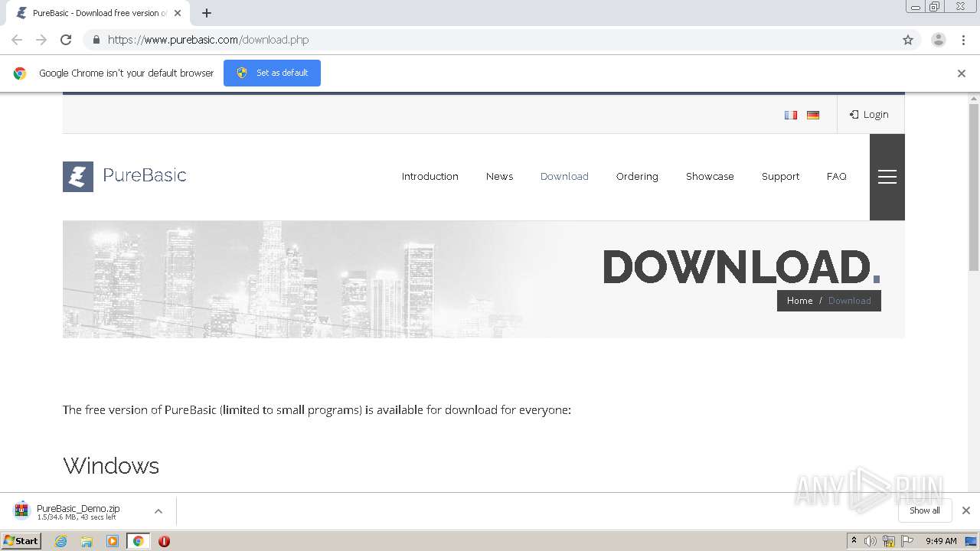Viewport: 980px width, 551px height.
Task: Open the Login link
Action: [x=869, y=114]
